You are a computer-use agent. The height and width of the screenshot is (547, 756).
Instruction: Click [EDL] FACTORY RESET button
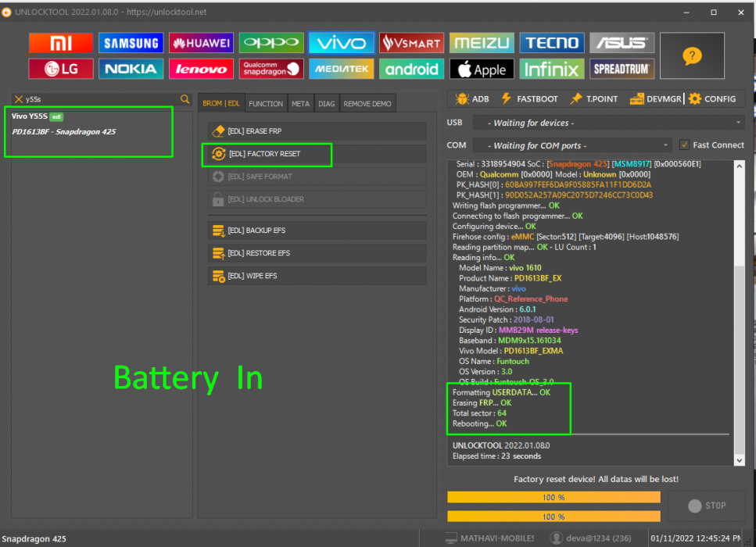[317, 154]
